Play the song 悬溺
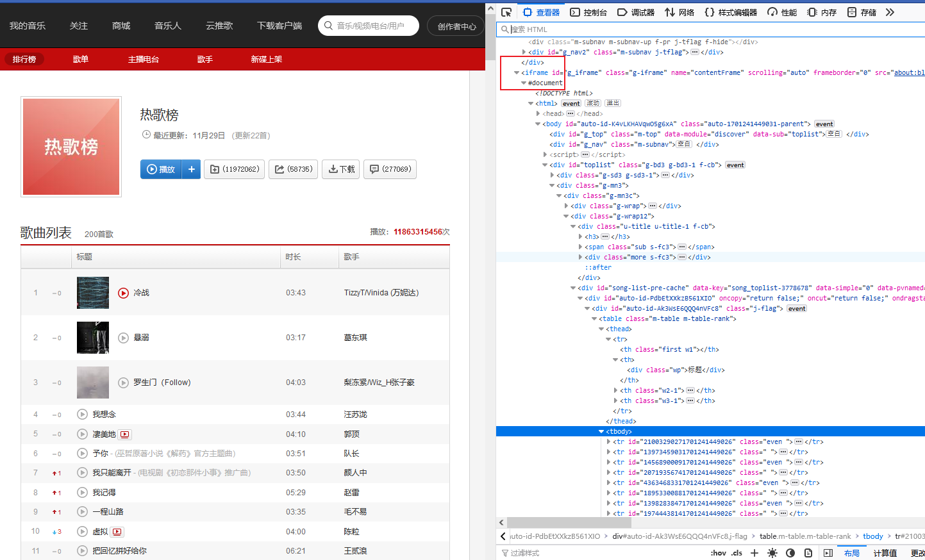The image size is (925, 560). (x=124, y=338)
